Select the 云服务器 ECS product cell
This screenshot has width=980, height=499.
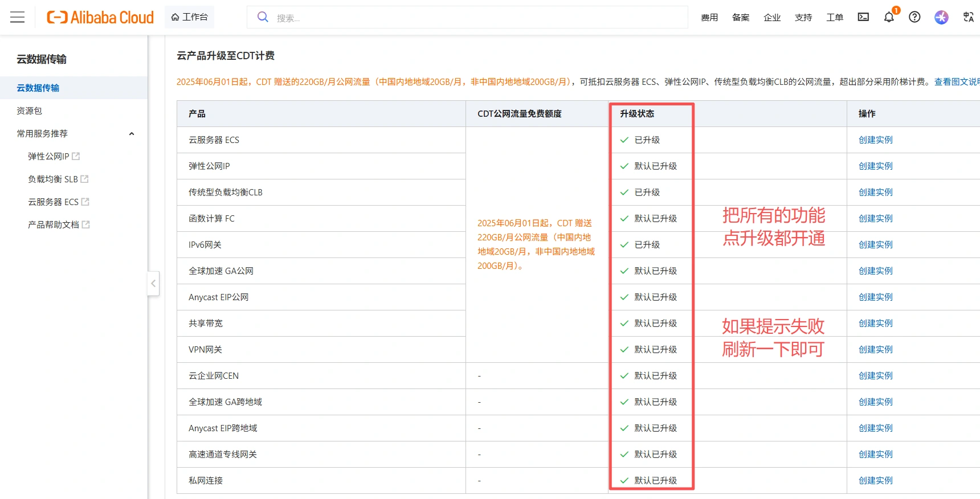point(321,140)
